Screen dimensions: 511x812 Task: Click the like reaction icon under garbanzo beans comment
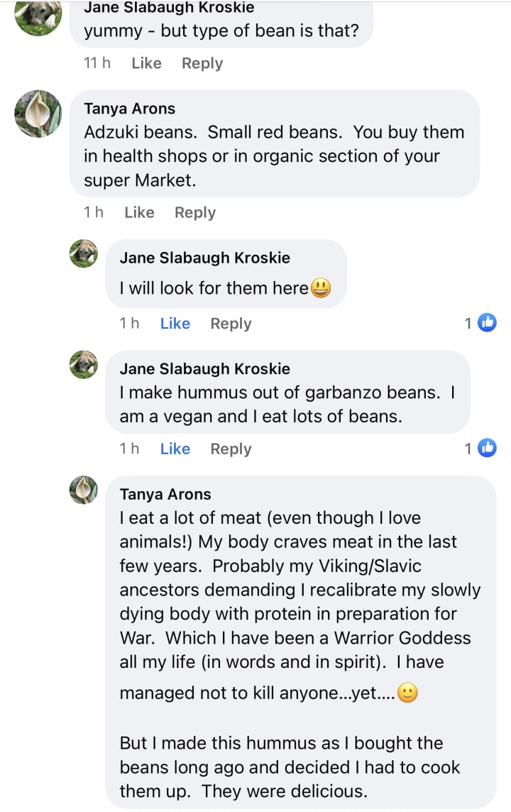pos(487,448)
